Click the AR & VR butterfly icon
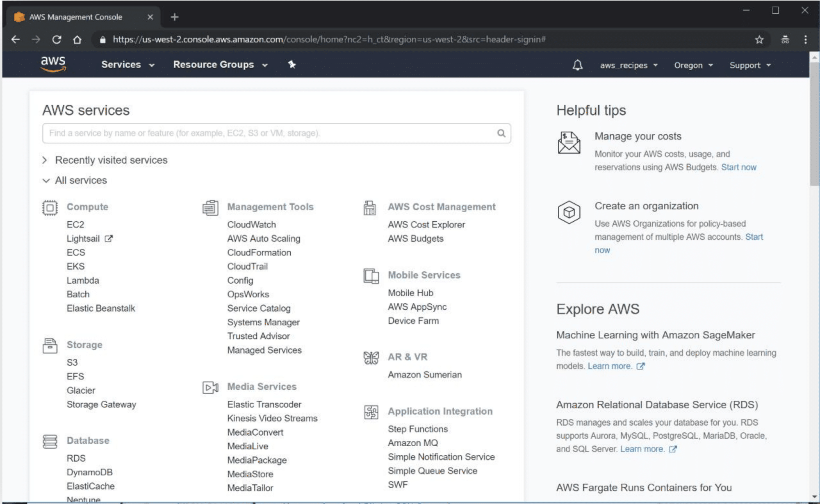This screenshot has width=820, height=504. 371,358
